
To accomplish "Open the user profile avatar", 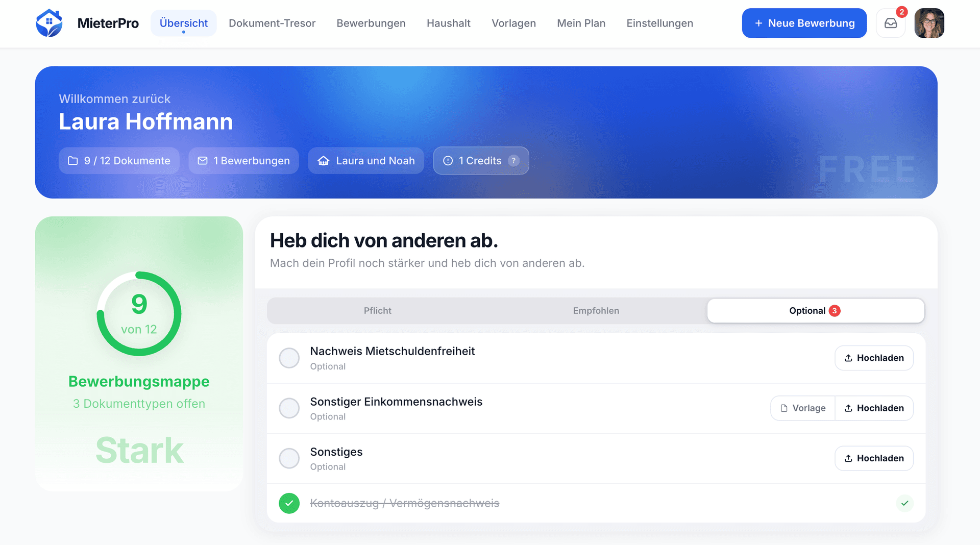I will pyautogui.click(x=929, y=23).
